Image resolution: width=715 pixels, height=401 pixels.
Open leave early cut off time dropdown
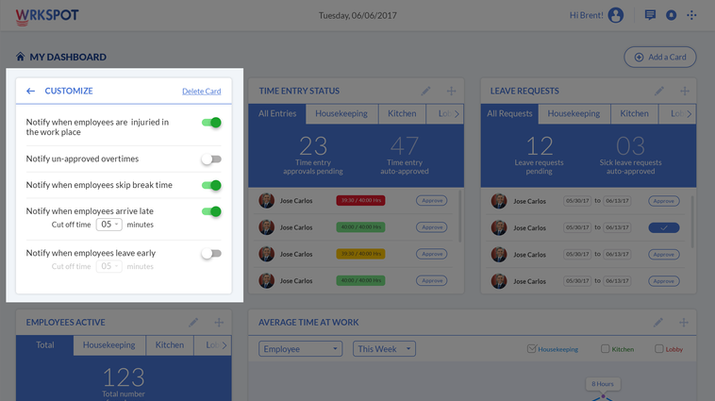pos(109,266)
